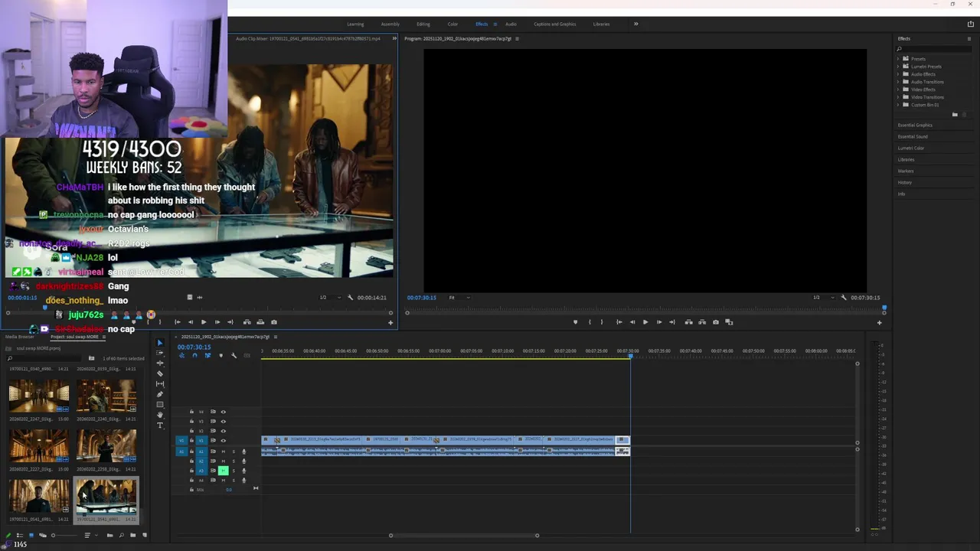Switch to the Audio workspace
980x551 pixels.
[x=511, y=24]
